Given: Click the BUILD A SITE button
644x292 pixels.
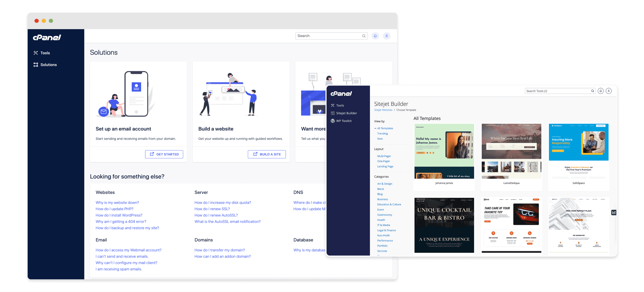Looking at the screenshot, I should tap(267, 154).
